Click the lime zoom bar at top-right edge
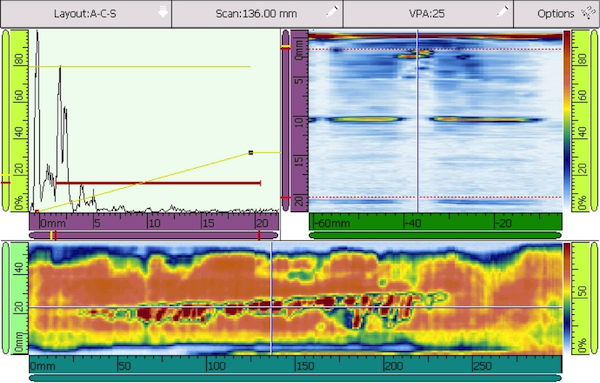 (x=594, y=121)
